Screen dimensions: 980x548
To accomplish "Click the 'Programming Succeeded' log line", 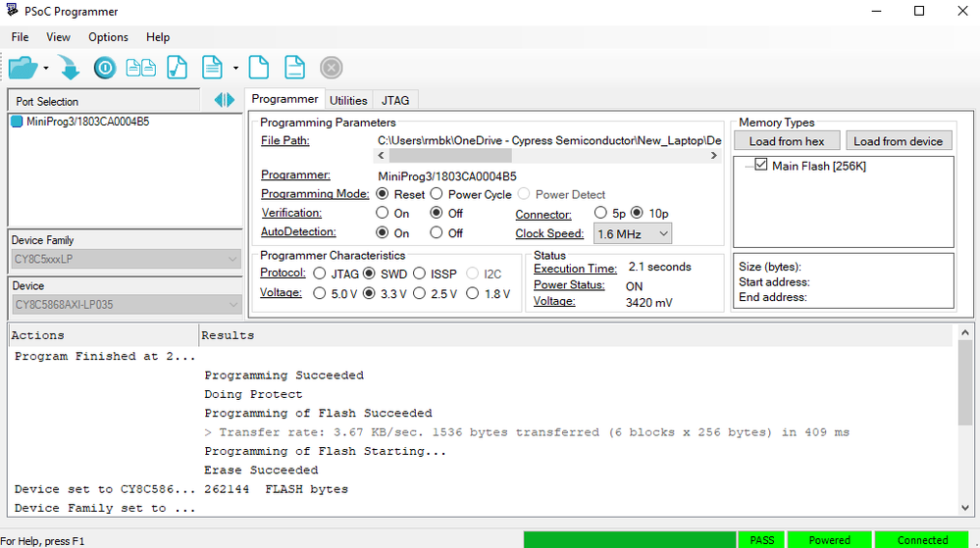I will point(284,375).
